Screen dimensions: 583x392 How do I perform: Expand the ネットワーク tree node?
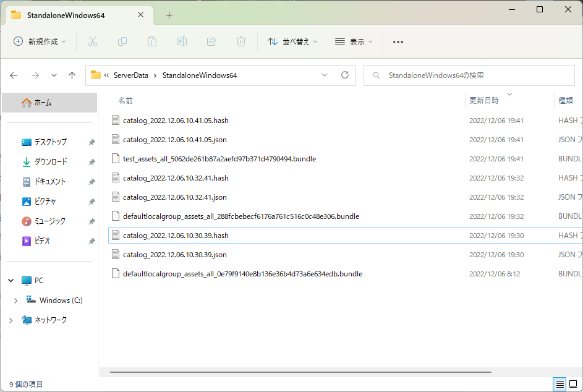(11, 320)
